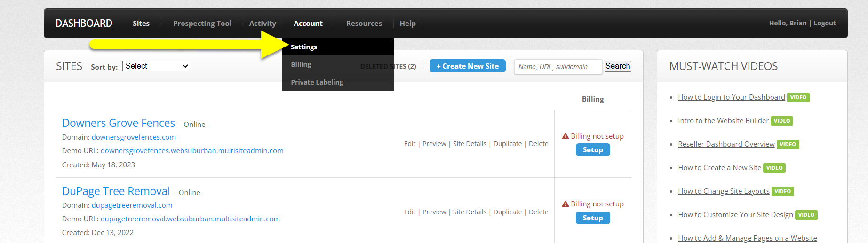Click the Created: Dec 13, 2022 text

tap(98, 233)
